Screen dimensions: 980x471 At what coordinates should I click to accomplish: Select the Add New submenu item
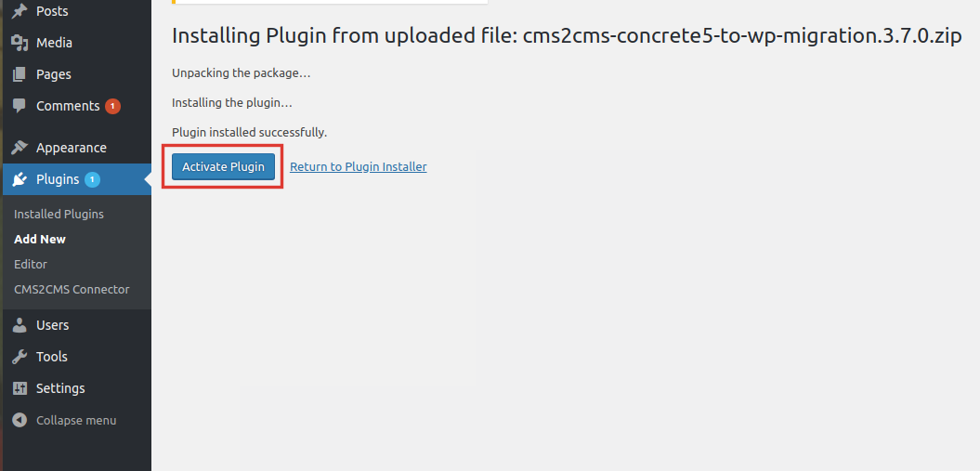point(40,240)
